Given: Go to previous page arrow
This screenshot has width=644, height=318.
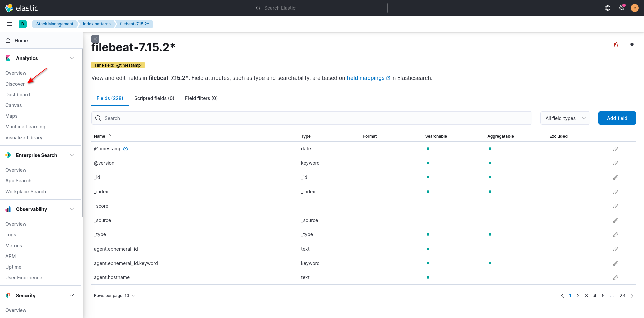Looking at the screenshot, I should click(562, 296).
